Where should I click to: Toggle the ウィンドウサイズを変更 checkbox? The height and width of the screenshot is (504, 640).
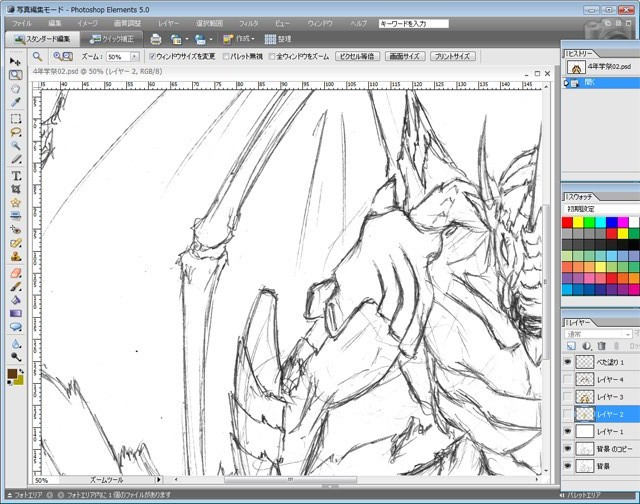pyautogui.click(x=152, y=57)
